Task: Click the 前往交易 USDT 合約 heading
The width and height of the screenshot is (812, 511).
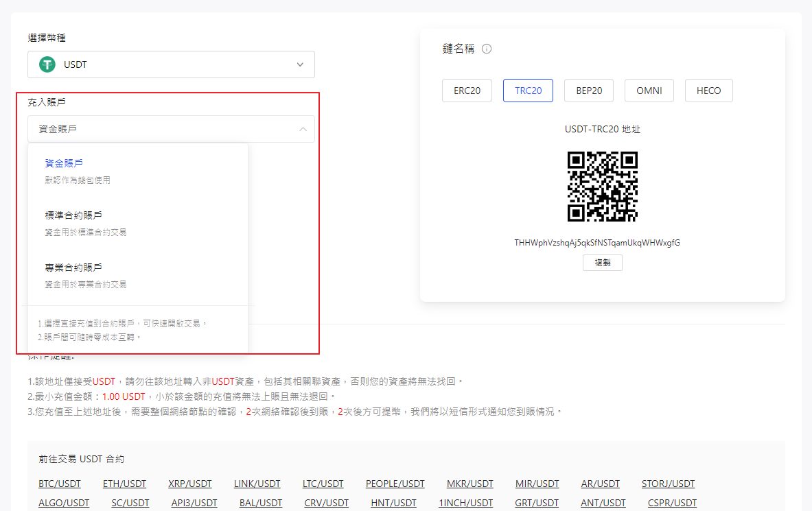Action: (x=81, y=460)
